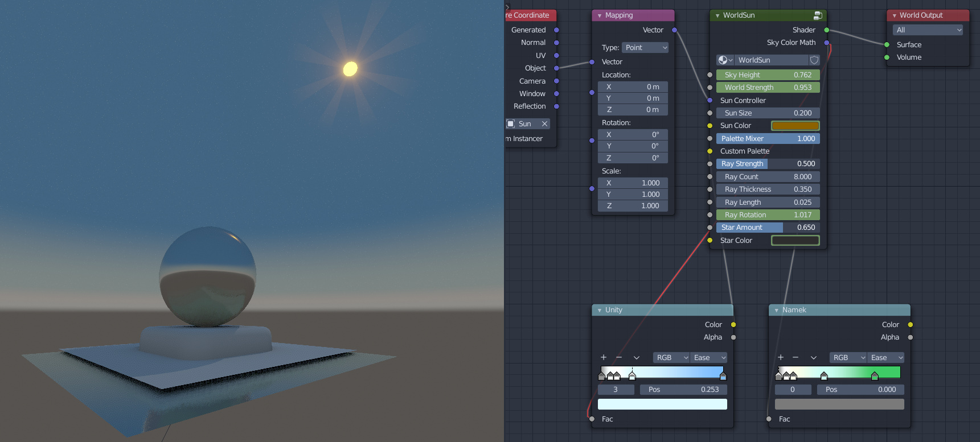Remove a color stop in Unity color ramp
The image size is (980, 442).
[x=619, y=358]
